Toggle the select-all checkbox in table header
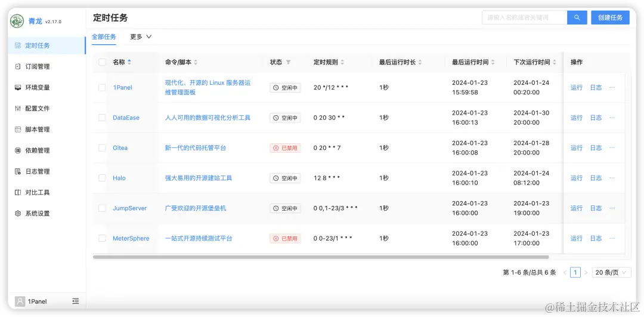The height and width of the screenshot is (317, 644). [x=102, y=62]
